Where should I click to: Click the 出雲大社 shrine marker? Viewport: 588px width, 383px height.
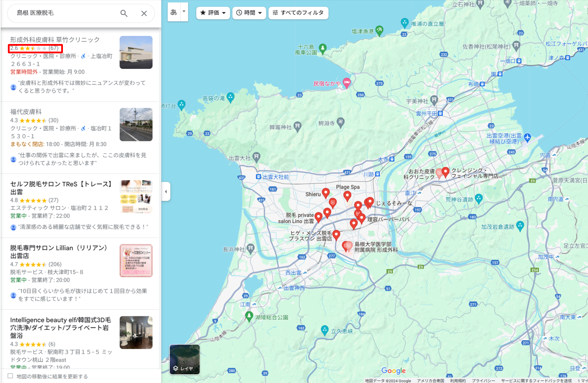256,157
